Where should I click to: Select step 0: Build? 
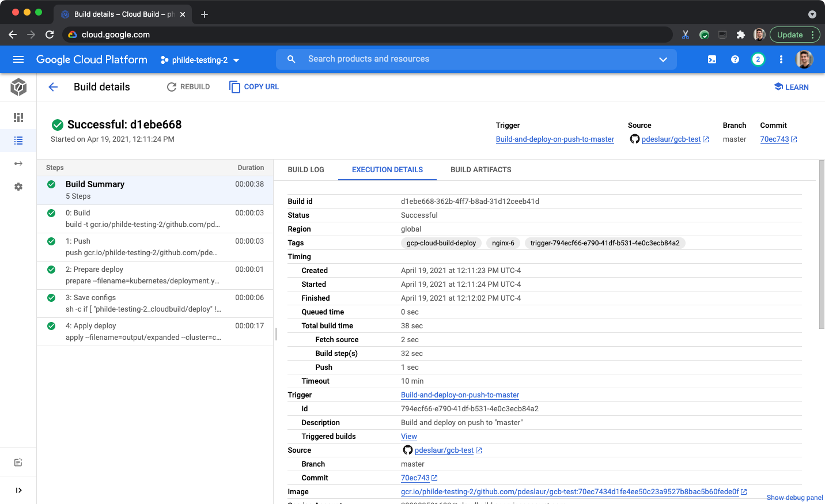(155, 218)
